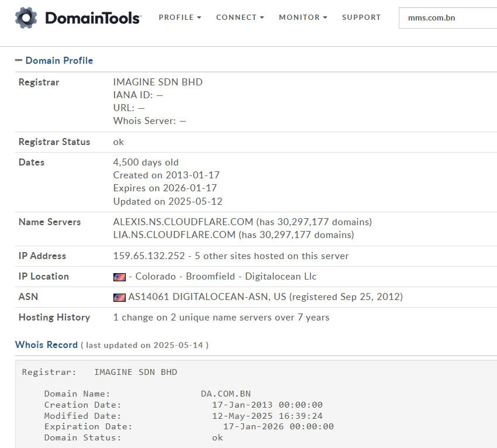Click the Dates row label
The image size is (497, 448).
click(32, 163)
